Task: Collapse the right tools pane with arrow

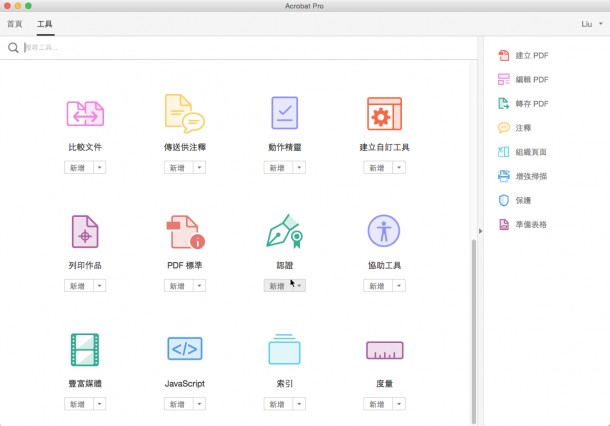Action: (x=480, y=231)
